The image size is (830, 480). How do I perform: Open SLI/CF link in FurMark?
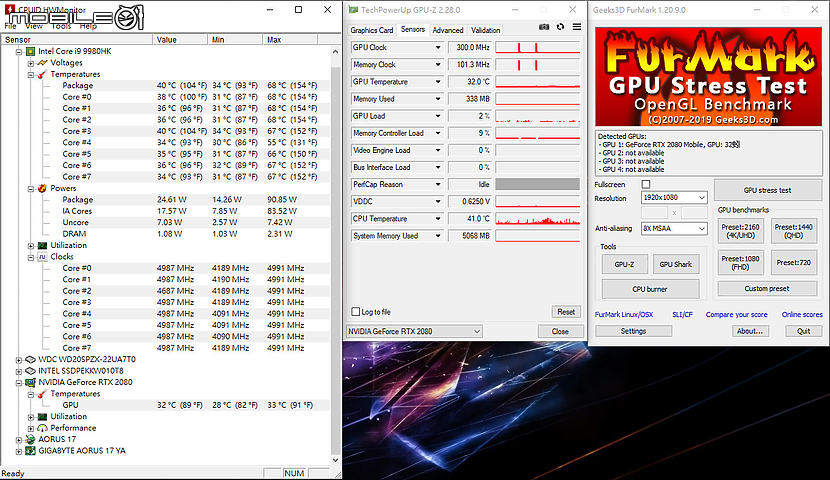point(682,314)
